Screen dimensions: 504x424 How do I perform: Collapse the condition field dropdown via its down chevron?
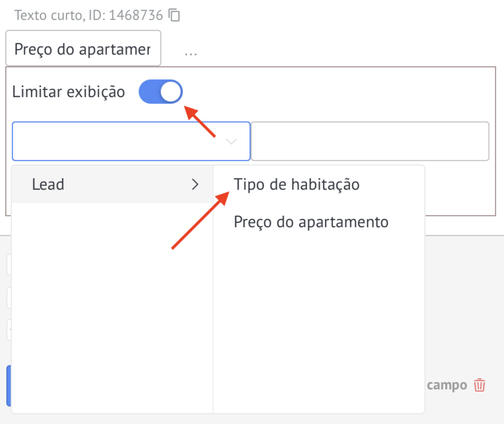click(231, 141)
